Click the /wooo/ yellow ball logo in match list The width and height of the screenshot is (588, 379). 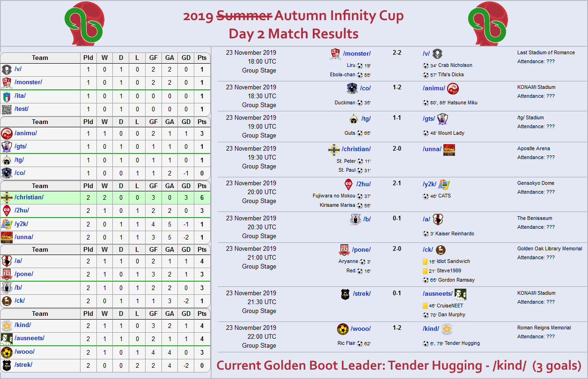[x=343, y=329]
